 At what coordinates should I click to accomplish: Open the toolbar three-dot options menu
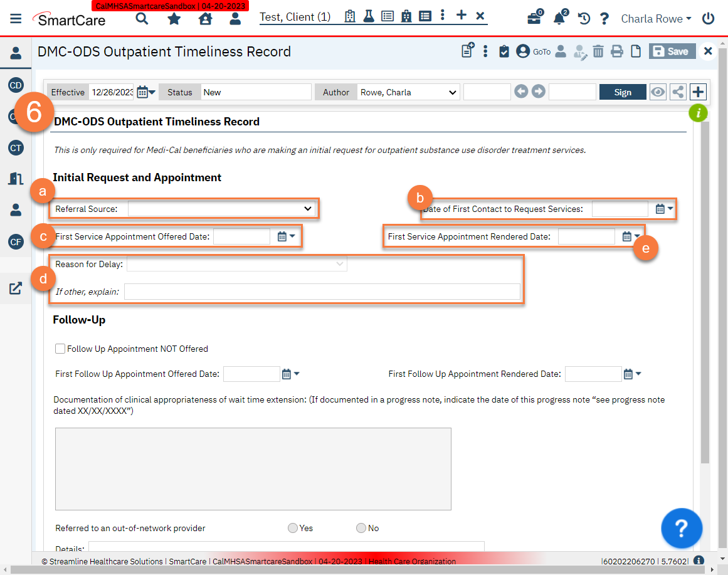[x=485, y=51]
